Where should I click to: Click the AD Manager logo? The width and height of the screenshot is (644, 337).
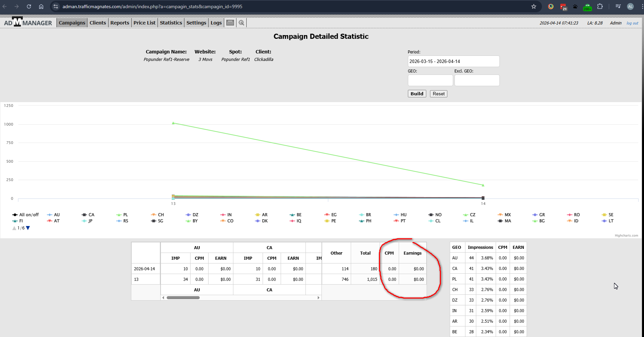tap(28, 22)
